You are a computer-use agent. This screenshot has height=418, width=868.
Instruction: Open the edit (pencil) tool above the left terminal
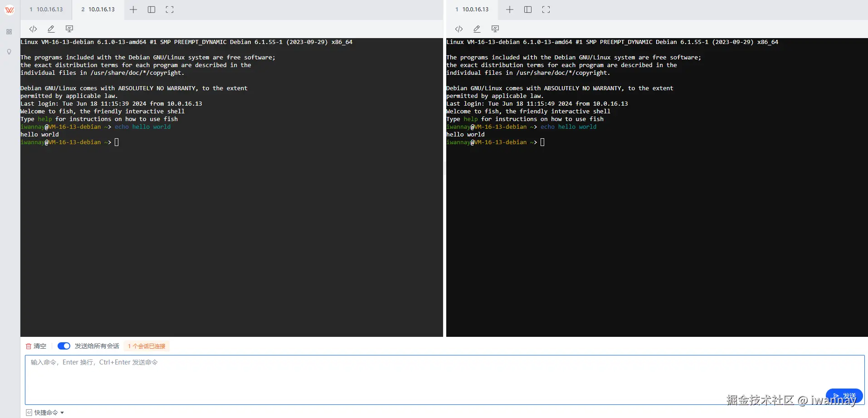tap(51, 29)
